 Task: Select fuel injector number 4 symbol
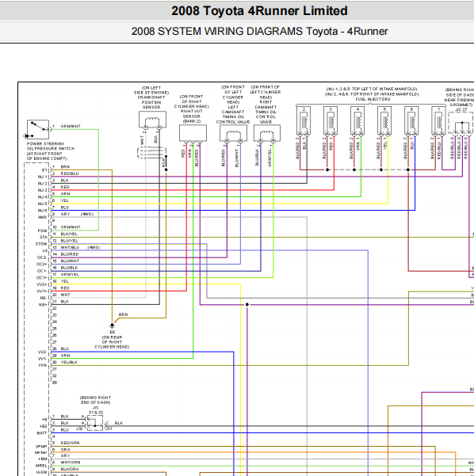(357, 120)
